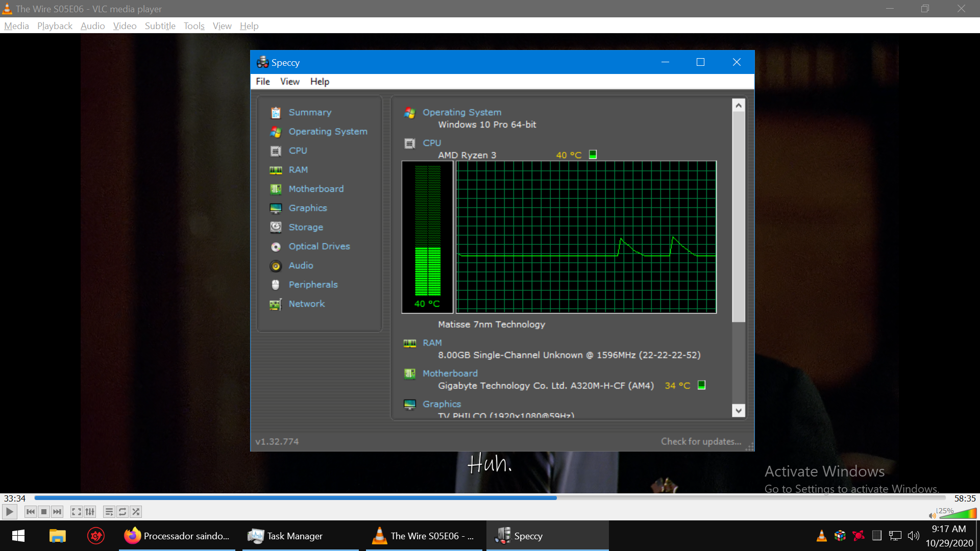Click the Network card icon in sidebar
The image size is (980, 551).
tap(276, 305)
